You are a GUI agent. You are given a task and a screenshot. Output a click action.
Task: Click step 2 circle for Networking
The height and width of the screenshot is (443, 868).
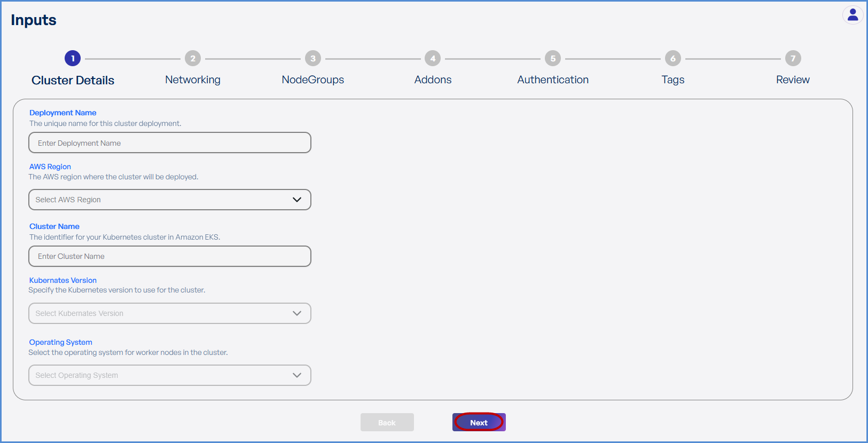point(193,58)
